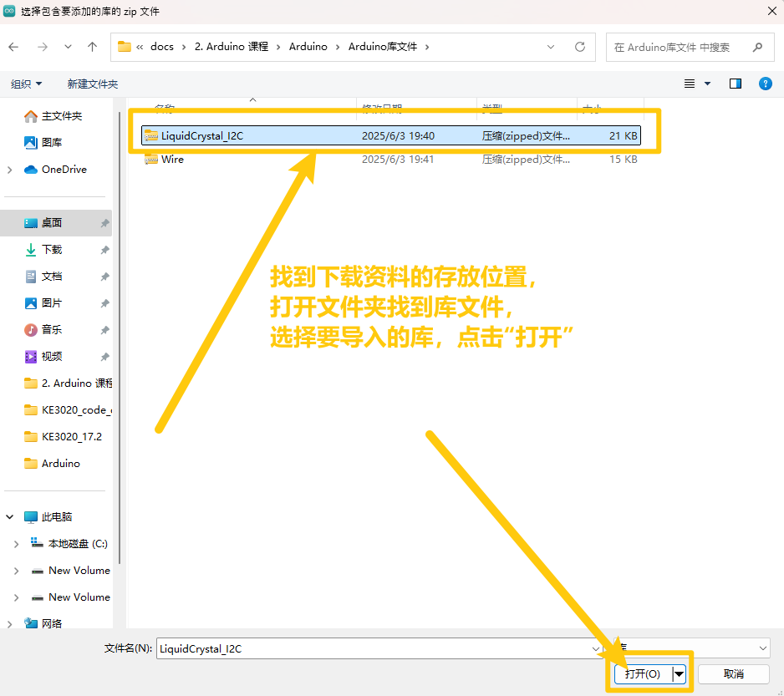Click the LiquidCrystal_I2C zip icon
The width and height of the screenshot is (784, 696).
[151, 135]
